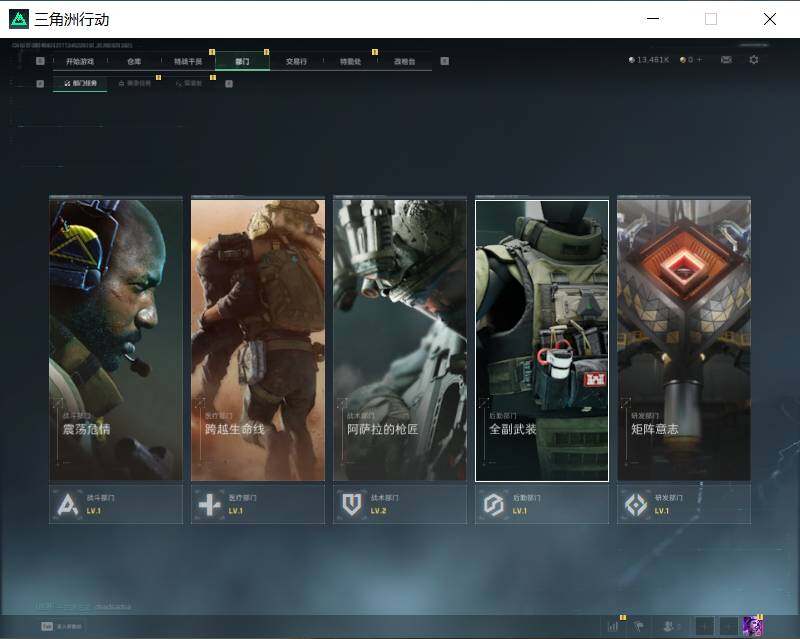Click the 医疗部门 cross icon
Image resolution: width=800 pixels, height=639 pixels.
(210, 505)
